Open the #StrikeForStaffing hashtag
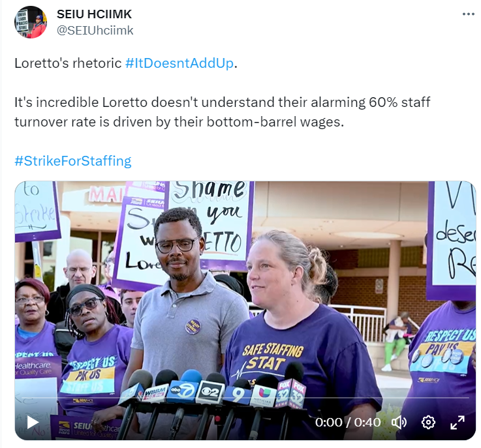Image resolution: width=481 pixels, height=448 pixels. pyautogui.click(x=73, y=161)
